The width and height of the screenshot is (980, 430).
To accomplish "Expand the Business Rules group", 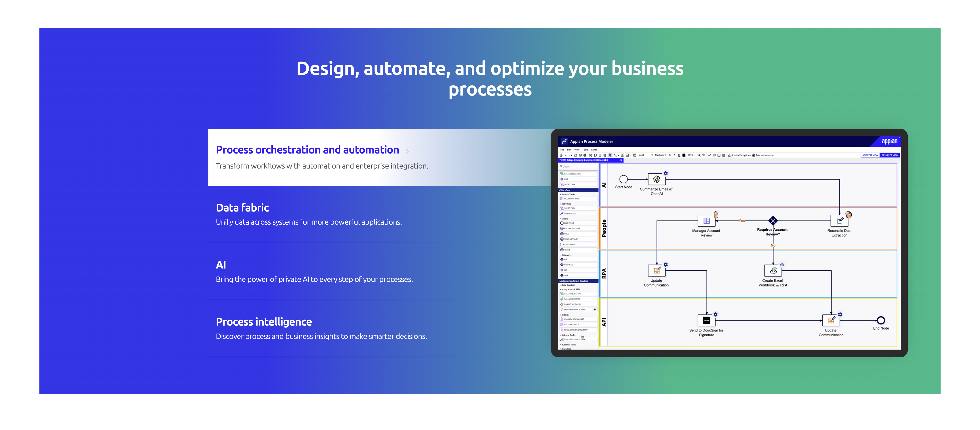I will tap(568, 345).
